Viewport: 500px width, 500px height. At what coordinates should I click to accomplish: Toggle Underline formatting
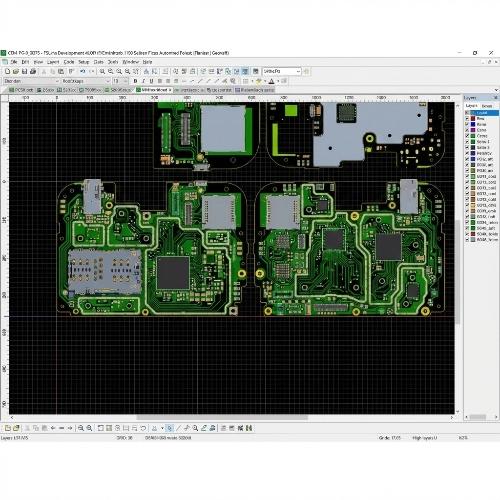[151, 81]
